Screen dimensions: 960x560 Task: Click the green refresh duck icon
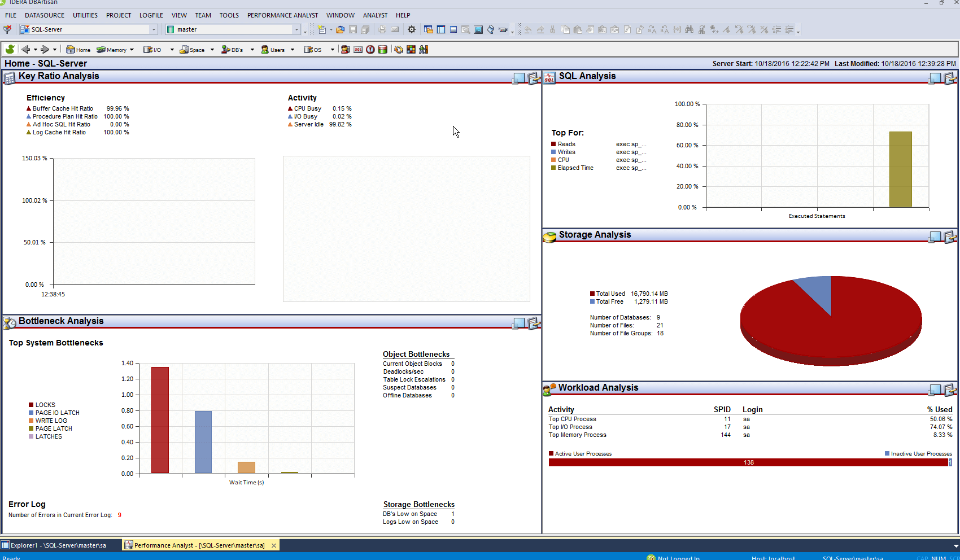[10, 50]
